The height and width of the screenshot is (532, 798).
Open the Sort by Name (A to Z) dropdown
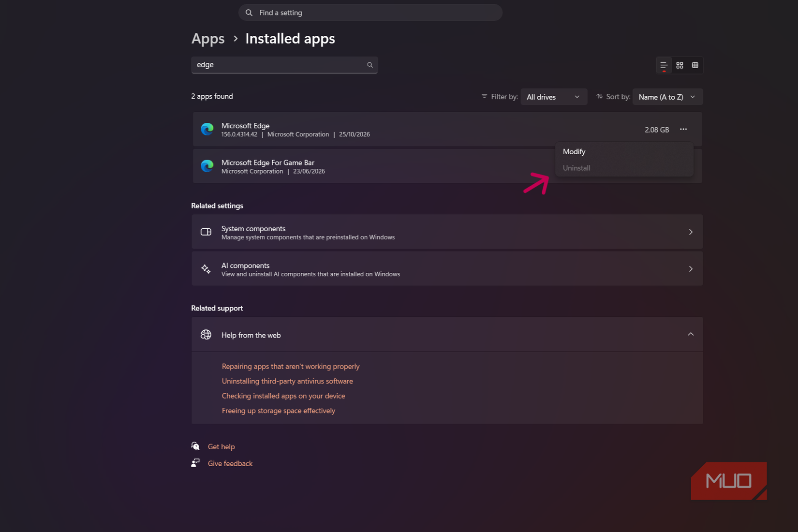(x=667, y=97)
